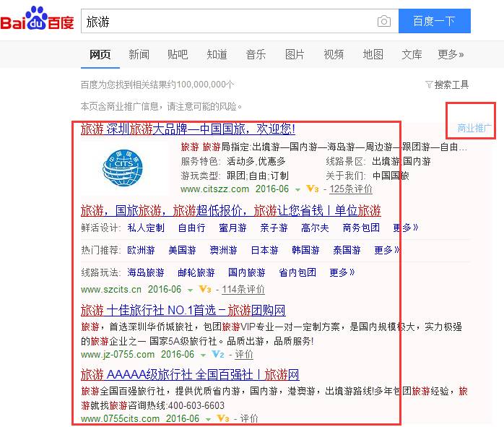Open result AAAAA级旅行社 全国百强社
Image resolution: width=504 pixels, height=427 pixels.
(x=190, y=375)
